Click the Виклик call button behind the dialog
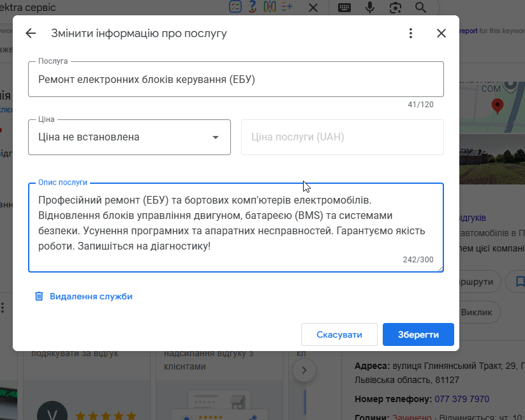 click(479, 312)
